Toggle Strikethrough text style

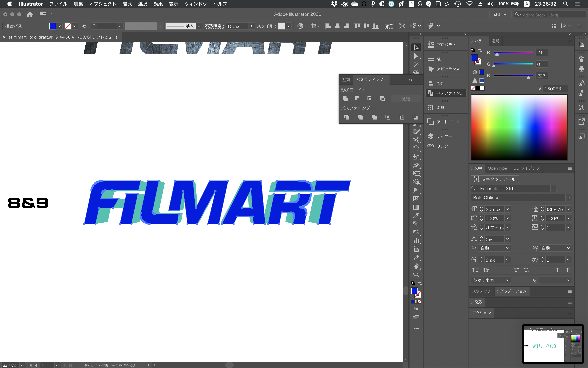coord(568,270)
